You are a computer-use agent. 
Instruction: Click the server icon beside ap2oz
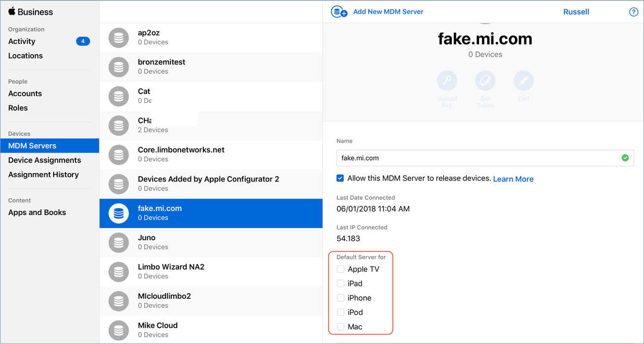[x=119, y=37]
